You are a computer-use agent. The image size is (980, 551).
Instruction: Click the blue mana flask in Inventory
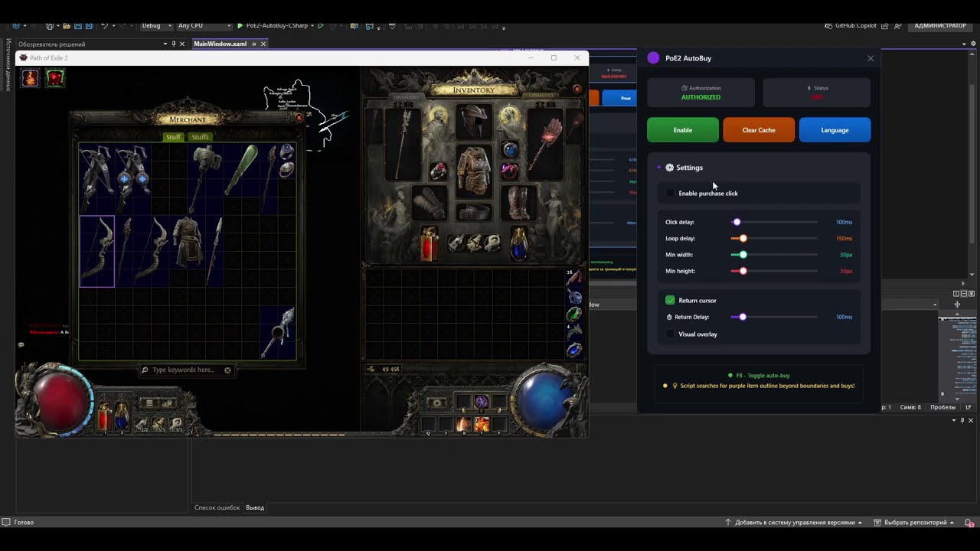pos(519,243)
